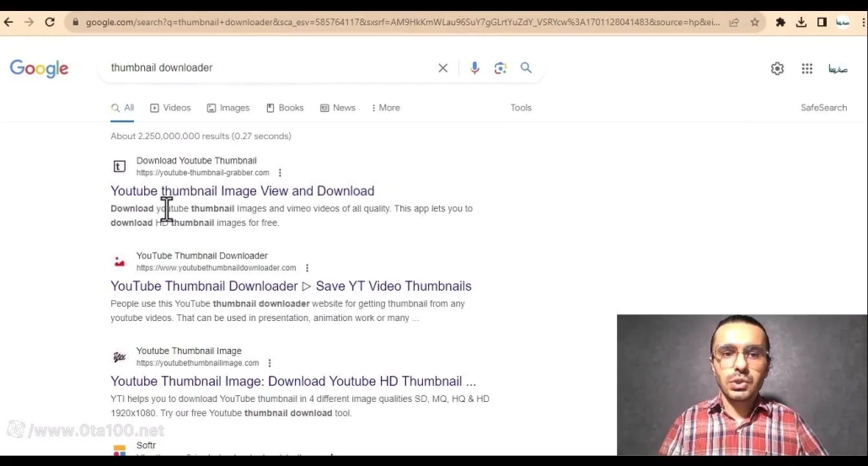
Task: Open YouTube Thumbnail Downloader Save YT link
Action: (292, 287)
